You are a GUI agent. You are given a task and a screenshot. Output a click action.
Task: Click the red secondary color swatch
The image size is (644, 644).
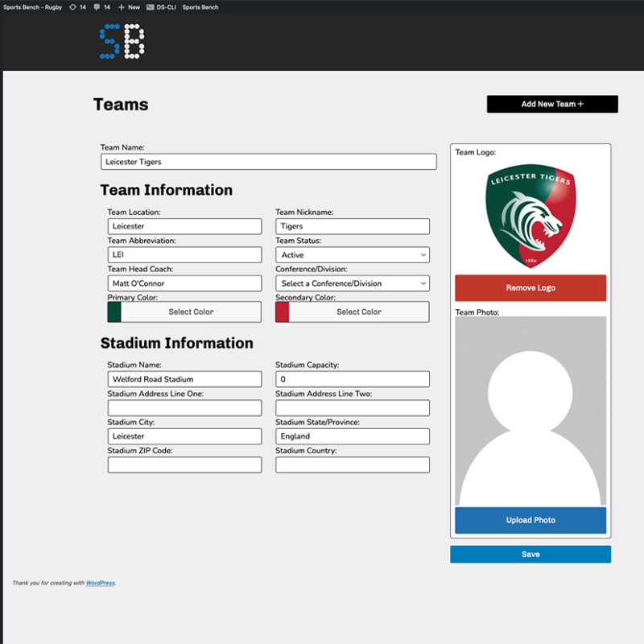283,312
